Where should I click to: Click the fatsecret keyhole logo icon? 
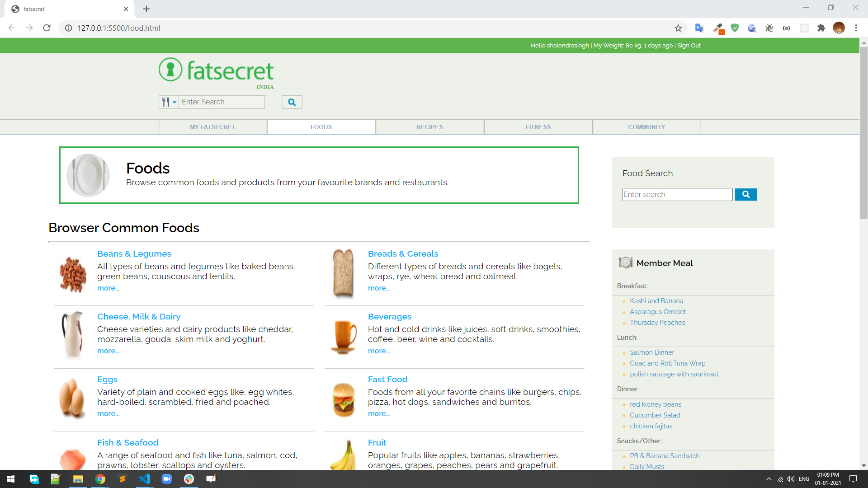[170, 70]
